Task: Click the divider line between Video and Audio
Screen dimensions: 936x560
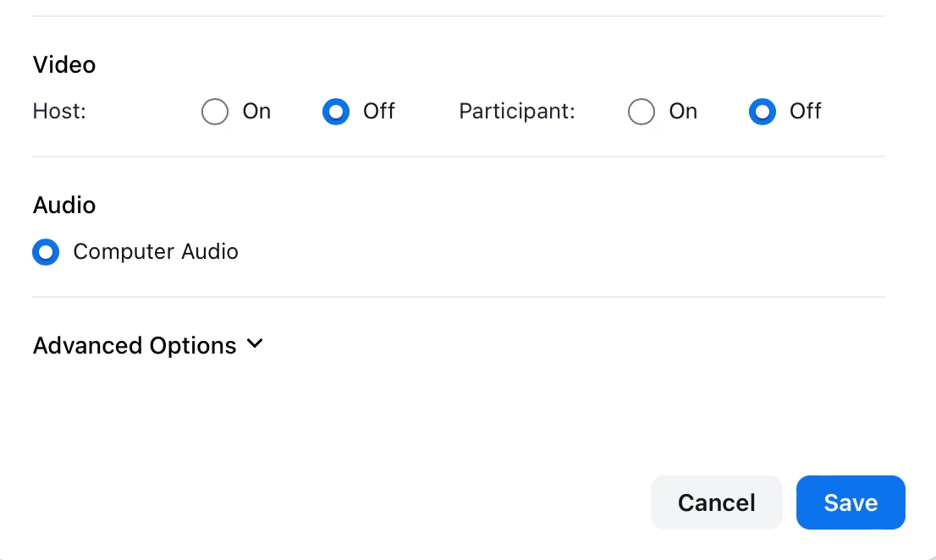Action: (x=458, y=156)
